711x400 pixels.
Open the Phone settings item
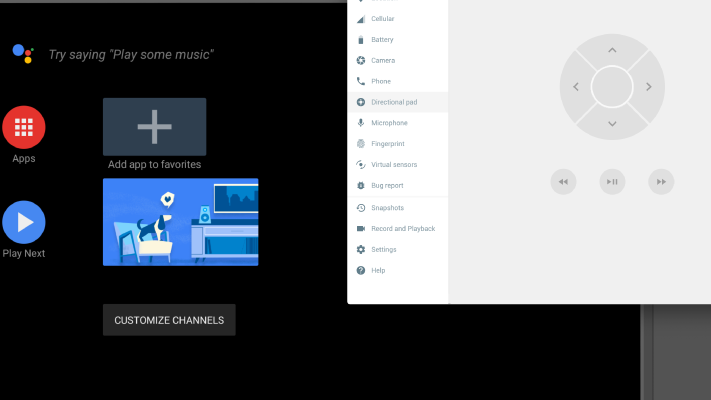point(398,81)
